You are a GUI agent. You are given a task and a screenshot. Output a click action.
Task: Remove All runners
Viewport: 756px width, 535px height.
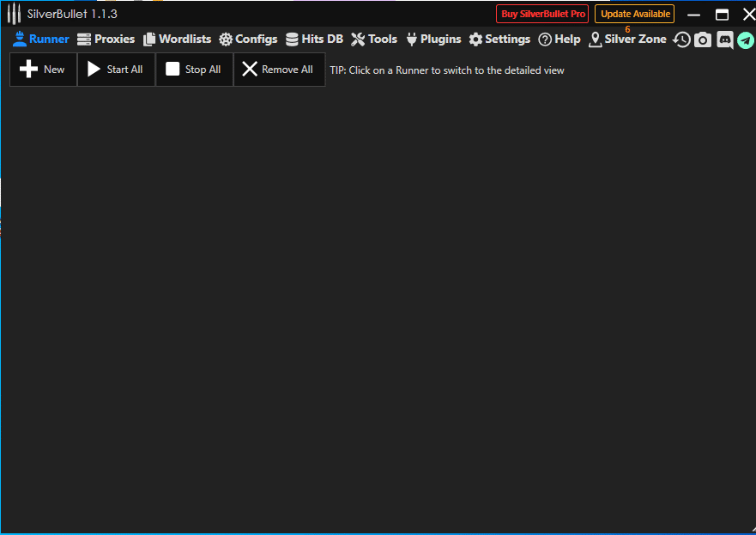[x=279, y=70]
